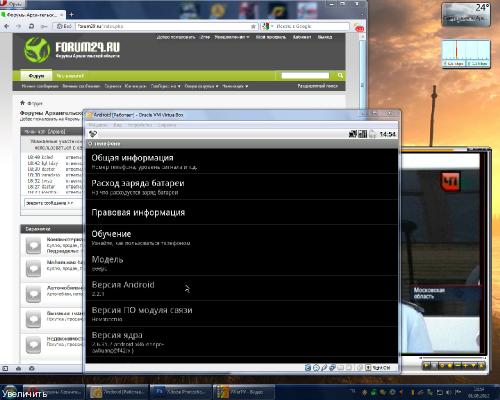
Task: Click the FORUM24.RU logo
Action: click(x=72, y=49)
